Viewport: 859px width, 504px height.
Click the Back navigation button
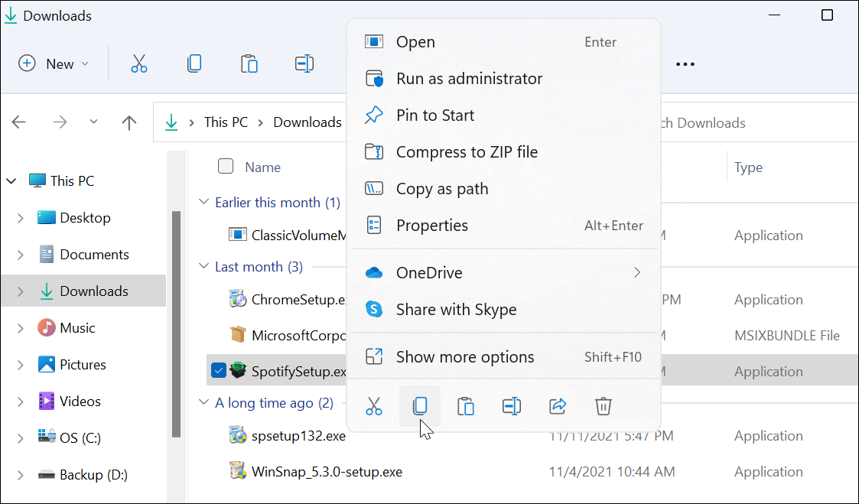click(19, 122)
